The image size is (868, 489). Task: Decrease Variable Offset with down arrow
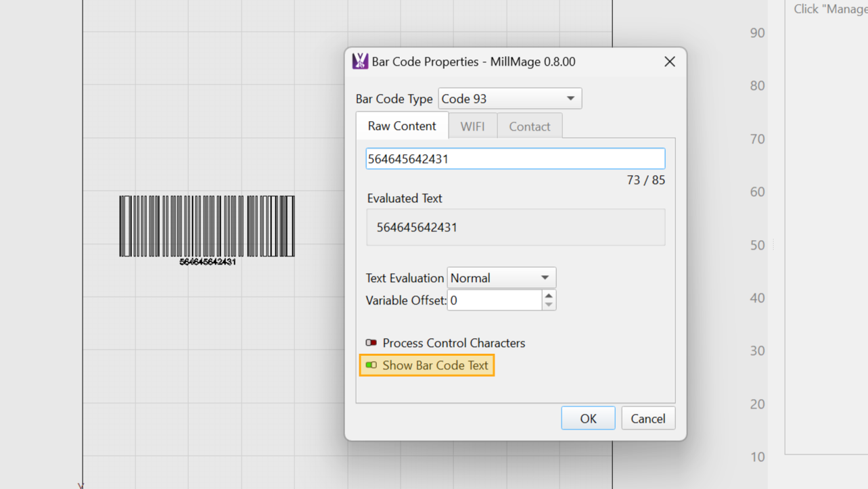tap(549, 305)
